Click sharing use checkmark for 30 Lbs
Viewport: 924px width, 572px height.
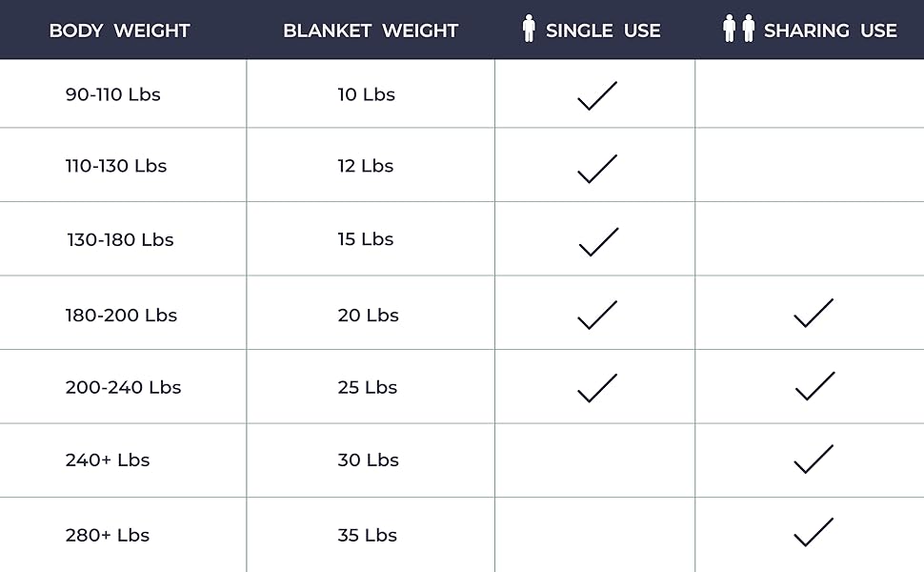(814, 459)
